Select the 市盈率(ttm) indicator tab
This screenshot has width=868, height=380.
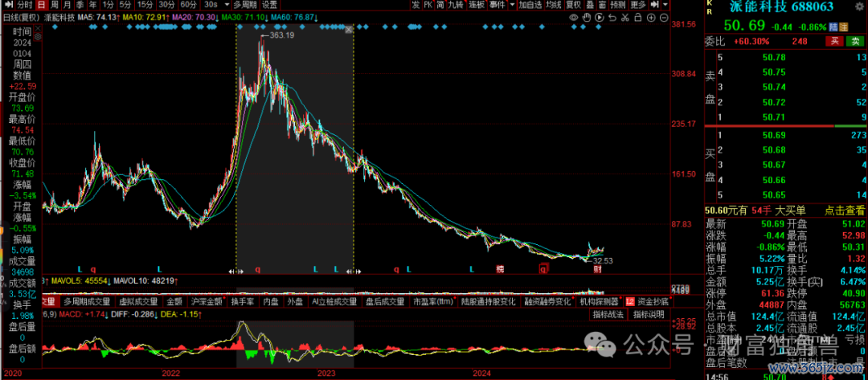(x=433, y=302)
